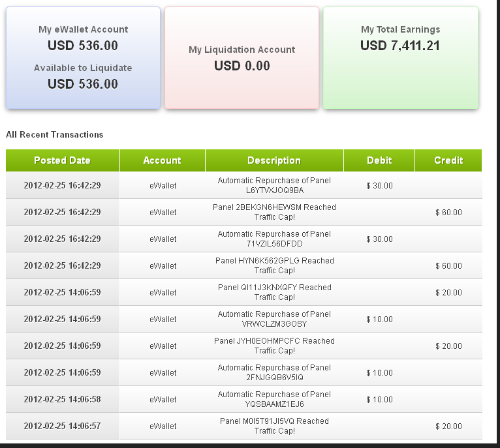Select Panel 2BEKGN6HEWSM Reached Traffic Cap entry
Viewport: 500px width, 448px height.
[x=274, y=212]
